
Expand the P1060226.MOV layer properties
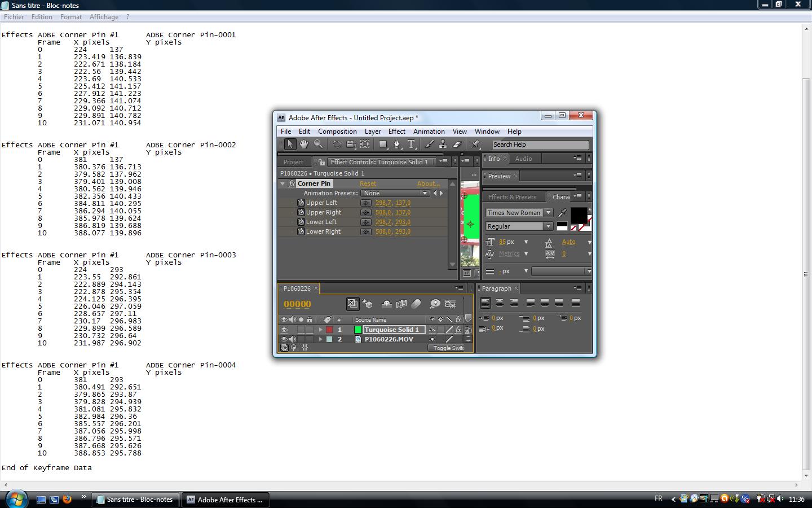[x=321, y=340]
